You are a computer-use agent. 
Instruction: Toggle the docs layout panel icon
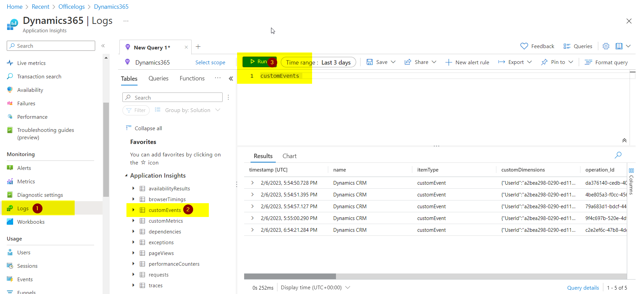619,46
